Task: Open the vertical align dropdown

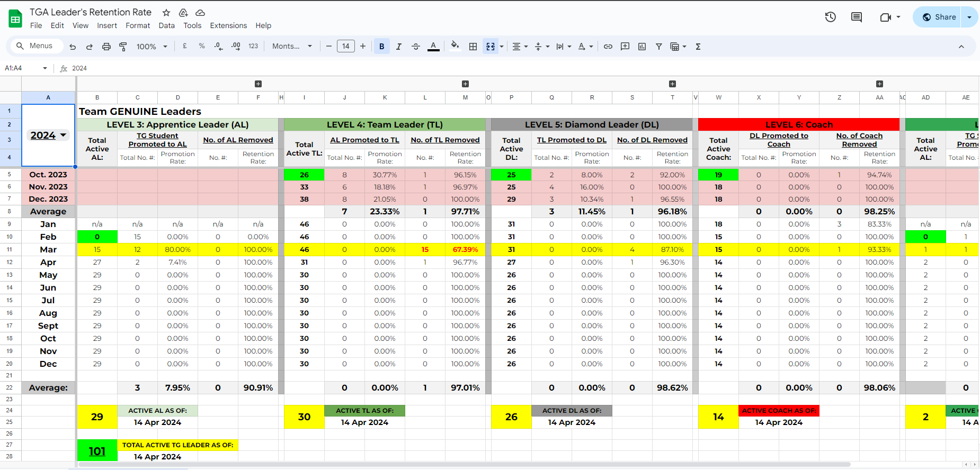Action: 542,47
